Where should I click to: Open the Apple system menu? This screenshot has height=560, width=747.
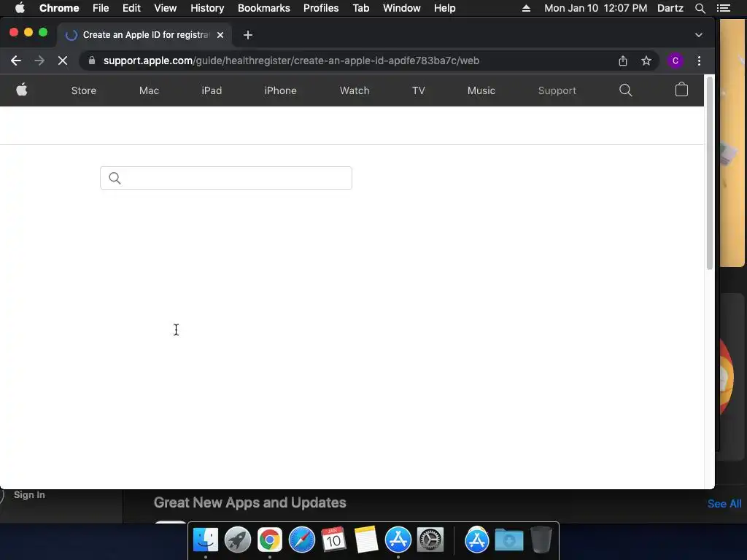click(20, 8)
